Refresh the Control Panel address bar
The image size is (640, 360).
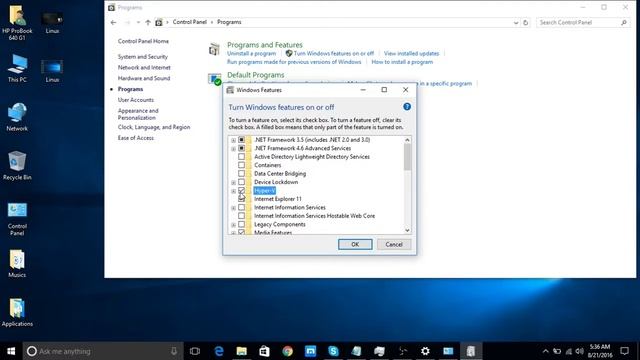[x=526, y=22]
